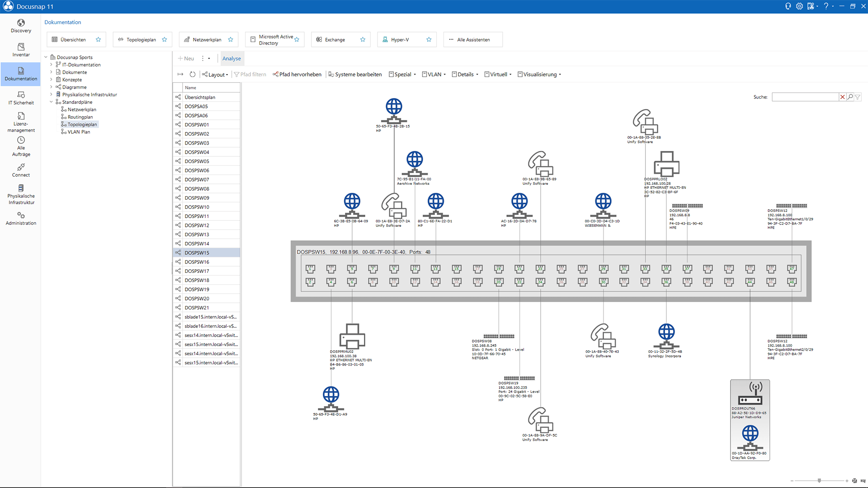This screenshot has height=488, width=868.
Task: Adjust the zoom slider handle
Action: click(819, 481)
